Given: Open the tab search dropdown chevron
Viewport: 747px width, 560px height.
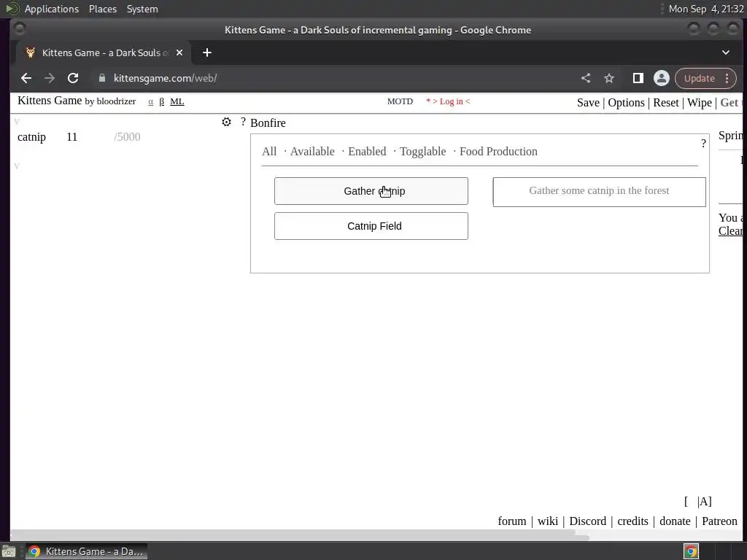Looking at the screenshot, I should pyautogui.click(x=726, y=52).
